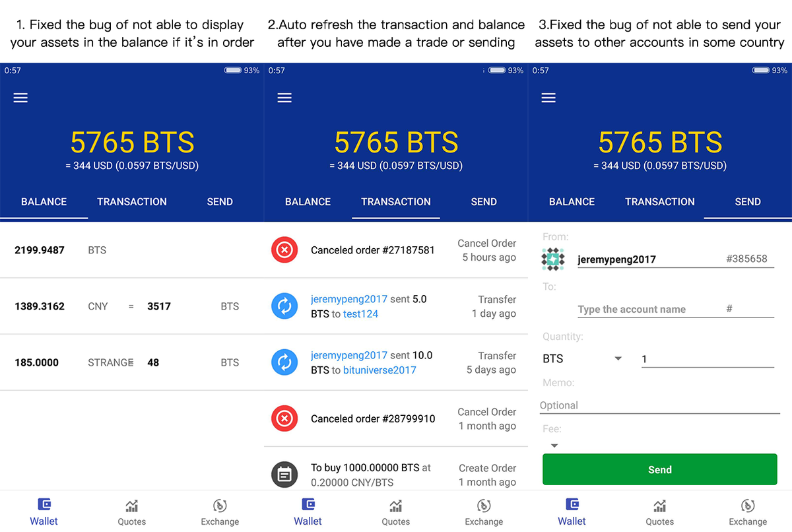Tap Exchange icon in Balance screen's bottom bar
Screen dimensions: 792x532
click(x=220, y=506)
